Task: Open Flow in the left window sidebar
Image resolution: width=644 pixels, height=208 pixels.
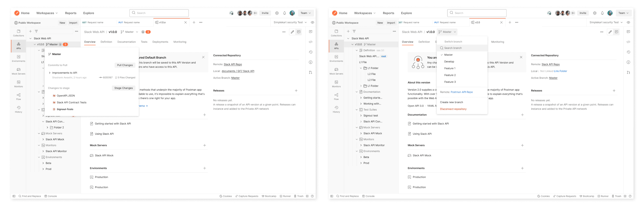Action: [x=19, y=97]
